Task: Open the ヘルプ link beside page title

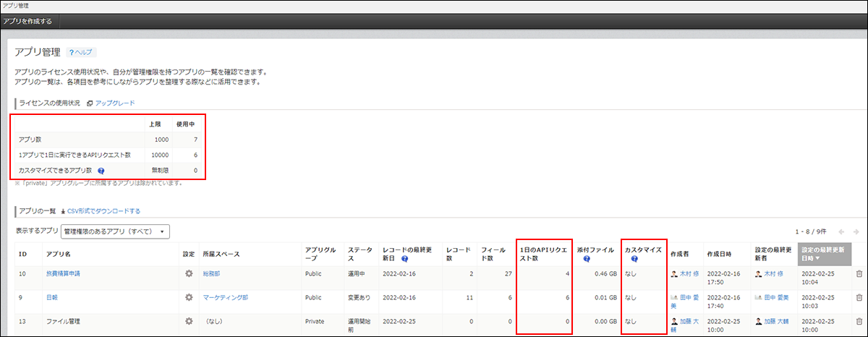Action: point(81,53)
